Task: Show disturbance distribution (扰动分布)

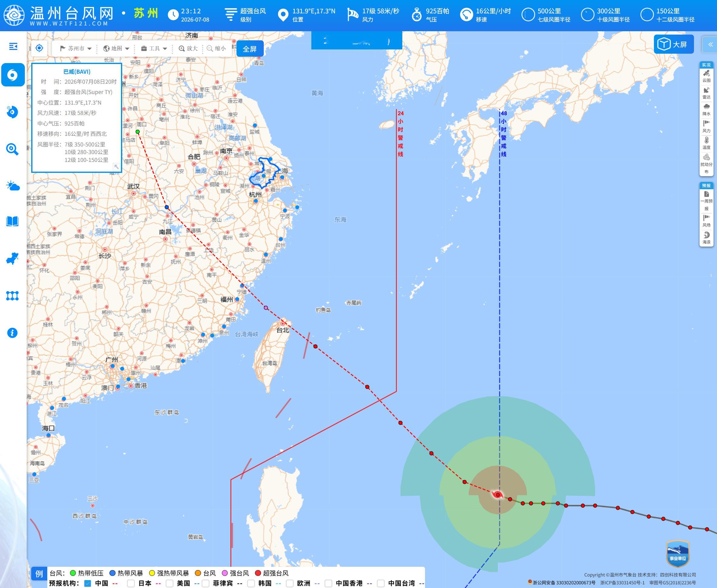Action: [x=706, y=164]
